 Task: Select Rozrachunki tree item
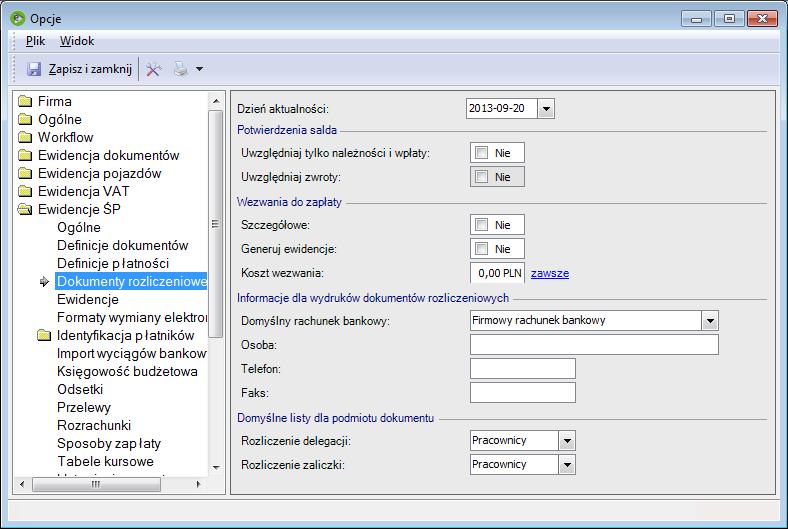pyautogui.click(x=93, y=426)
